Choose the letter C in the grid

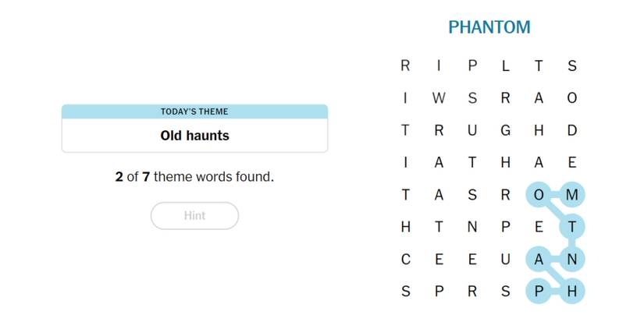click(x=405, y=260)
